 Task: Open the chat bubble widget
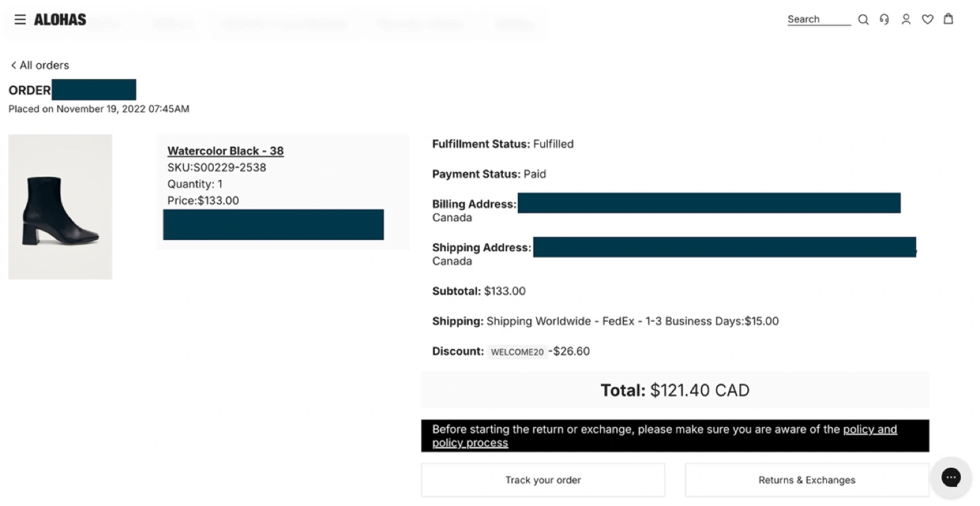(951, 477)
